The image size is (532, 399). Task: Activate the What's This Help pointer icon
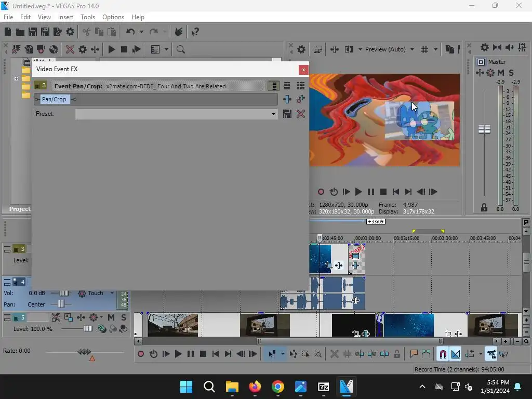195,32
